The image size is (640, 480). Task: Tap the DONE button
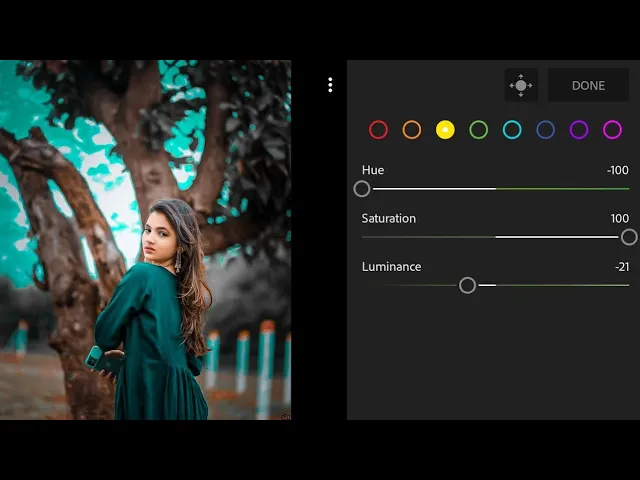tap(588, 85)
